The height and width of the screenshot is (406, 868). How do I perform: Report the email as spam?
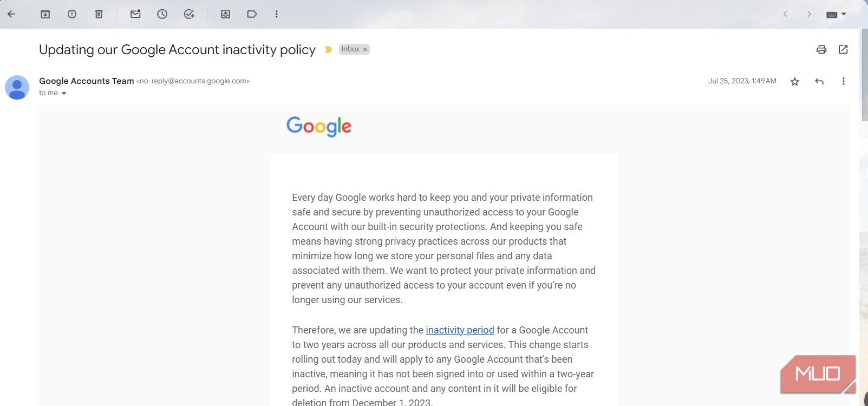(72, 14)
